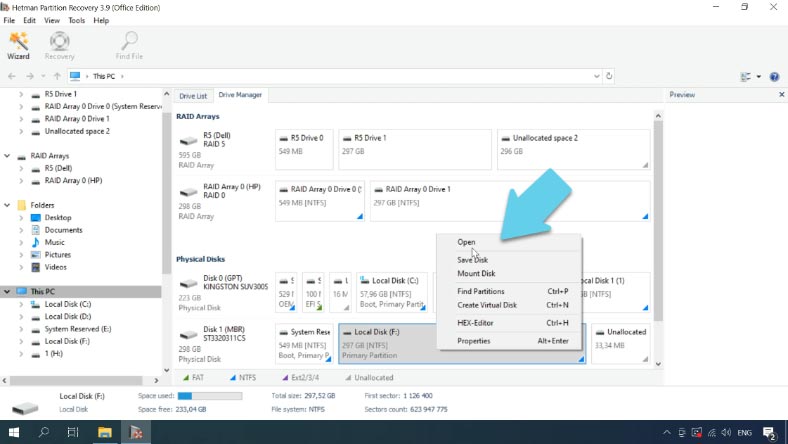Select the RAID Array 0 Drive 1 tile

click(510, 201)
